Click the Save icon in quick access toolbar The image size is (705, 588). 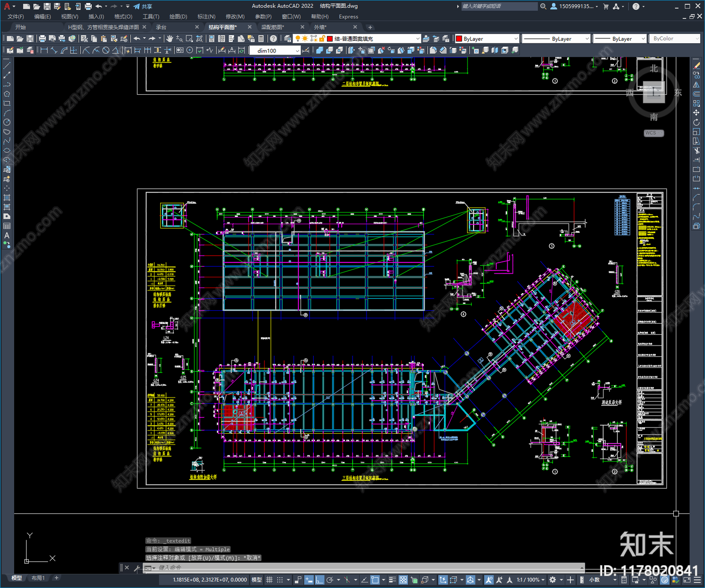(47, 6)
